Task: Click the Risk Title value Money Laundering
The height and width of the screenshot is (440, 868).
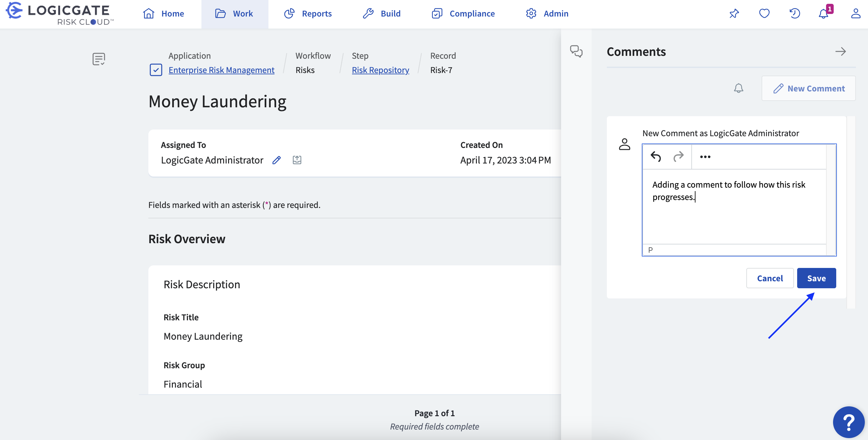Action: point(203,336)
